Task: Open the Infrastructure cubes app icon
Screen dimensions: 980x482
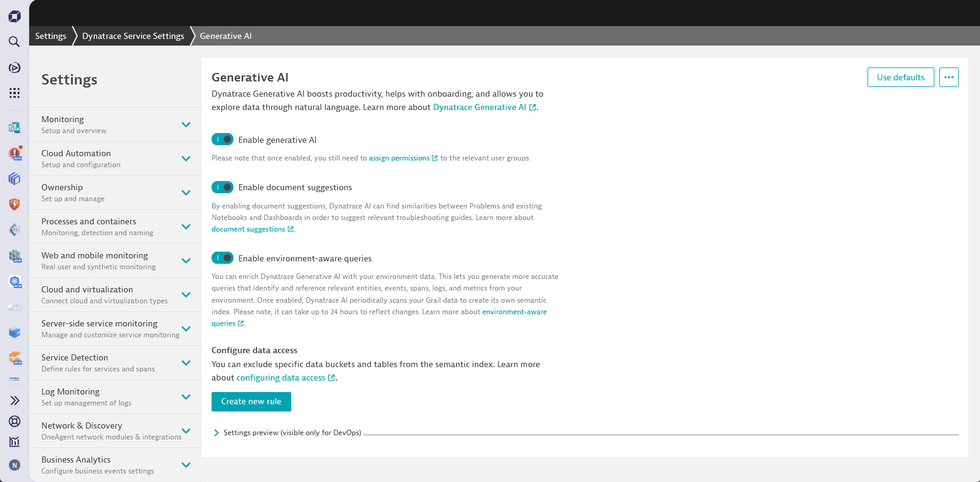Action: tap(15, 255)
